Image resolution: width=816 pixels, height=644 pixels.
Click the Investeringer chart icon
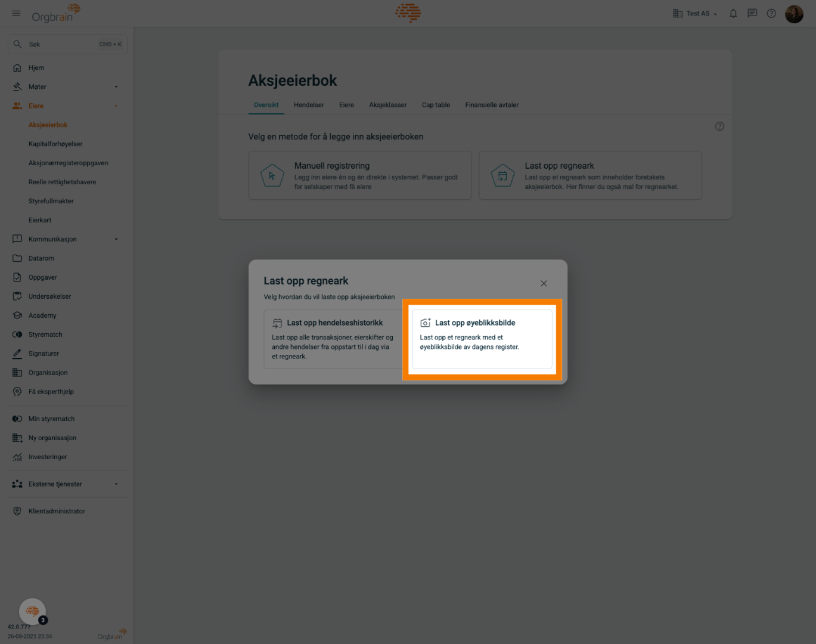[17, 457]
